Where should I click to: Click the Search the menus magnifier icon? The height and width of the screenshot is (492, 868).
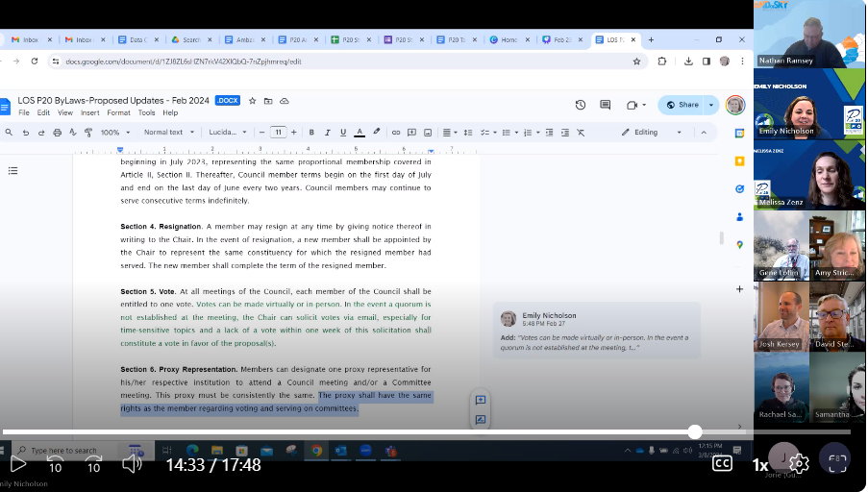click(9, 133)
